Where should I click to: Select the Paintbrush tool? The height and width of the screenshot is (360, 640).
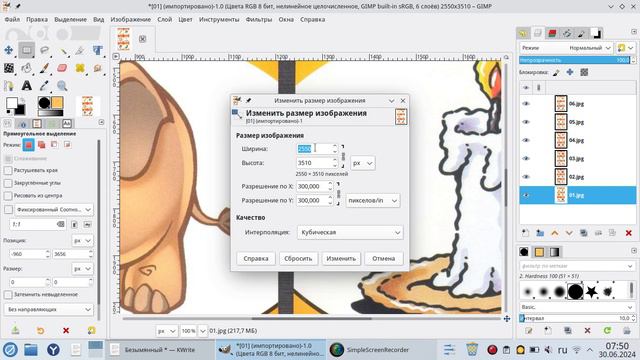pyautogui.click(x=44, y=68)
